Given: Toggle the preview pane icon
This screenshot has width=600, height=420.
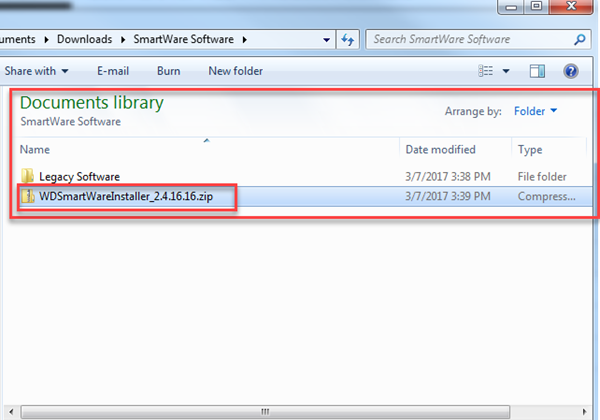Looking at the screenshot, I should 537,71.
